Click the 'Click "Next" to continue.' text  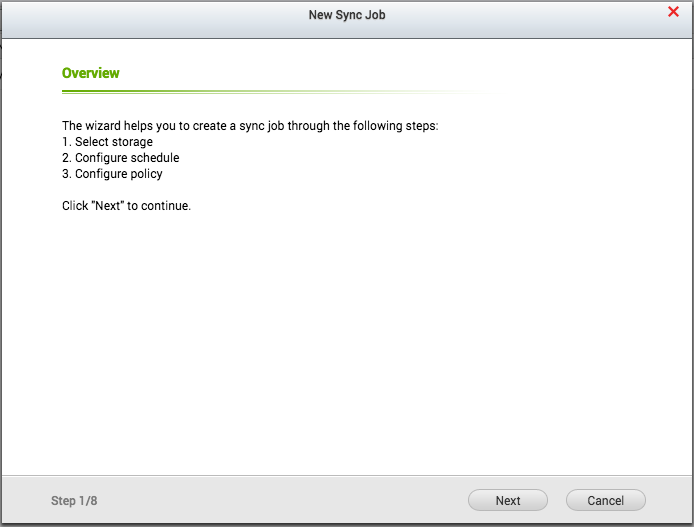tap(126, 206)
